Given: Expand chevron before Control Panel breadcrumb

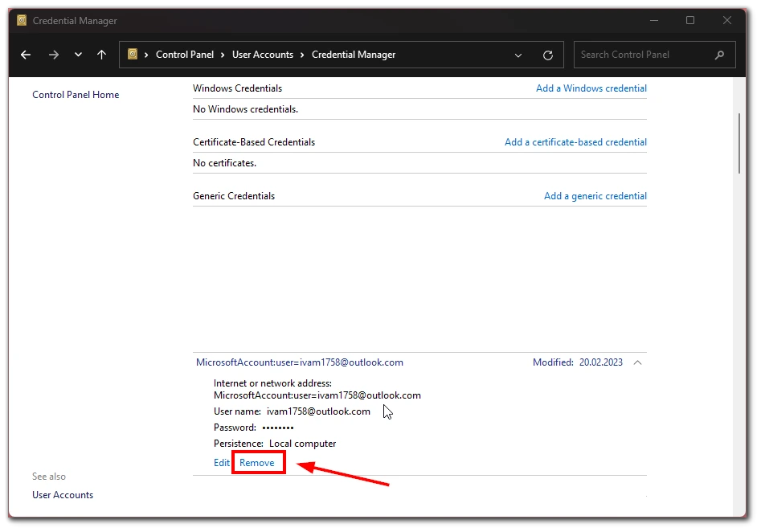Looking at the screenshot, I should [146, 55].
